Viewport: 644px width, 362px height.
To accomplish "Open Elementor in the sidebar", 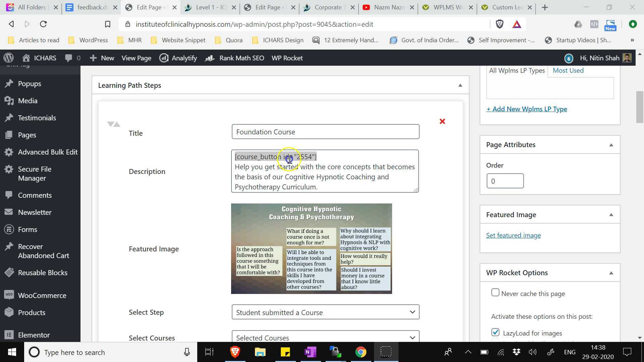I will tap(34, 335).
